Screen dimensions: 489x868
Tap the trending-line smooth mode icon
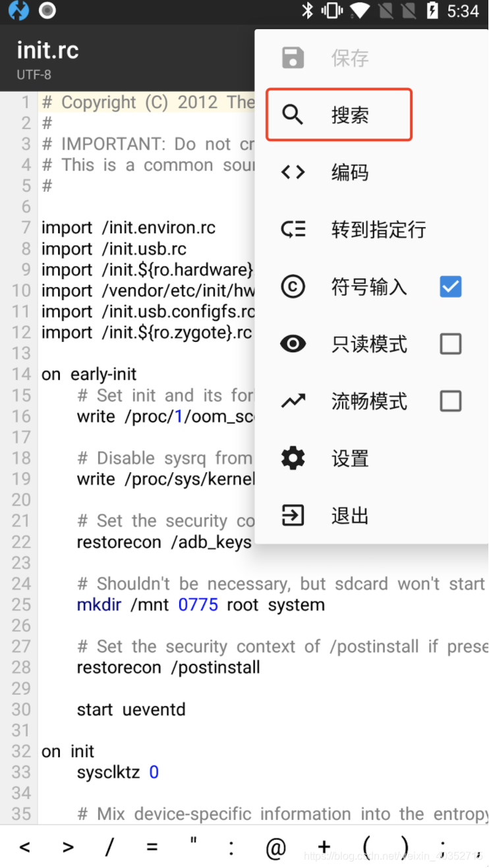293,401
